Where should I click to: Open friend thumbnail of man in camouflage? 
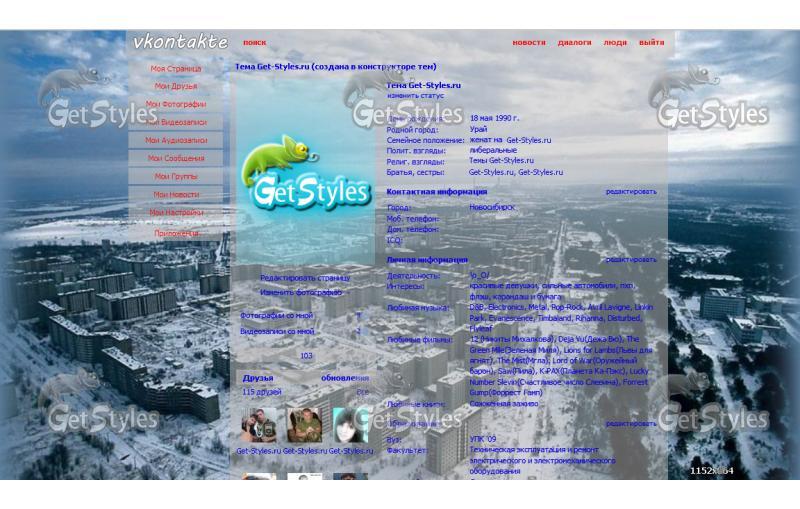(305, 425)
